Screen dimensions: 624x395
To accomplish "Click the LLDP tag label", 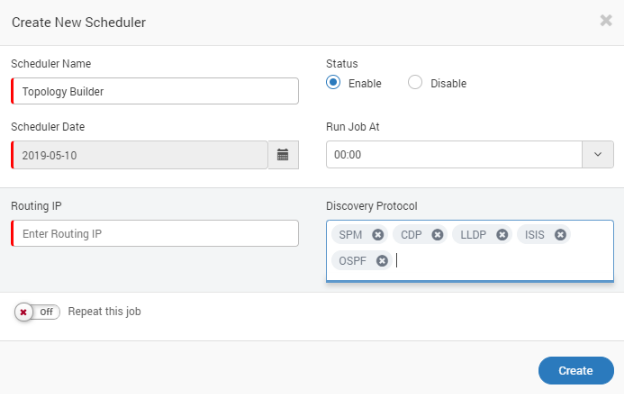I will (x=473, y=235).
